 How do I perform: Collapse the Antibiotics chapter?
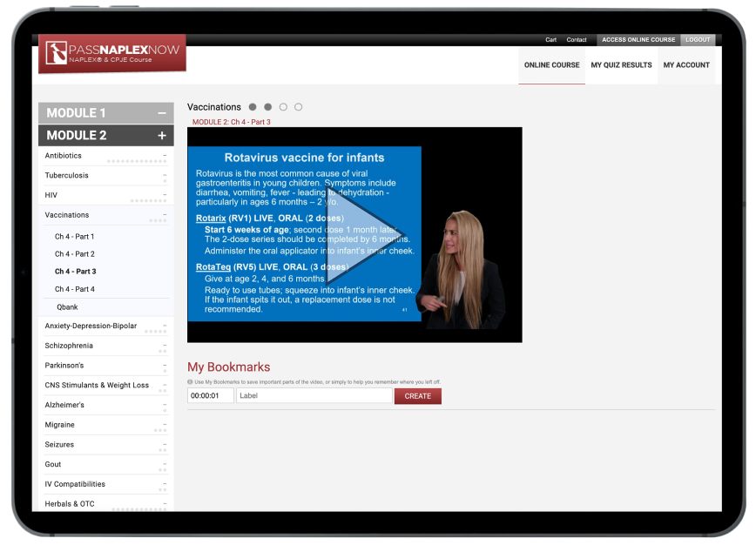[164, 154]
